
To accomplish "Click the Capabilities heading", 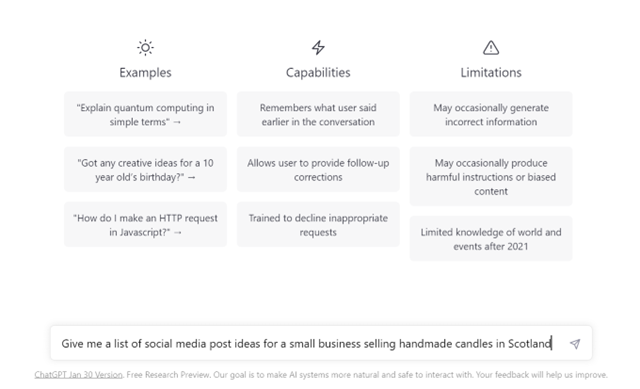I will click(318, 73).
